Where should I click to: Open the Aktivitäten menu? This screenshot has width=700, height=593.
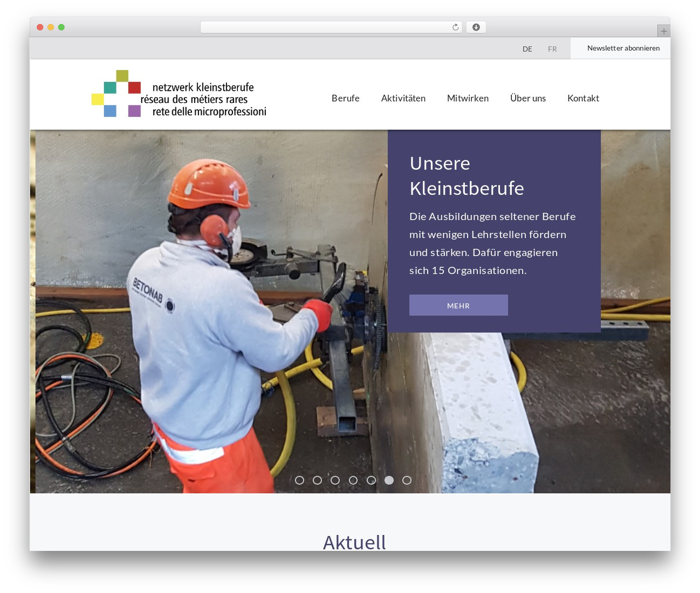click(x=403, y=98)
